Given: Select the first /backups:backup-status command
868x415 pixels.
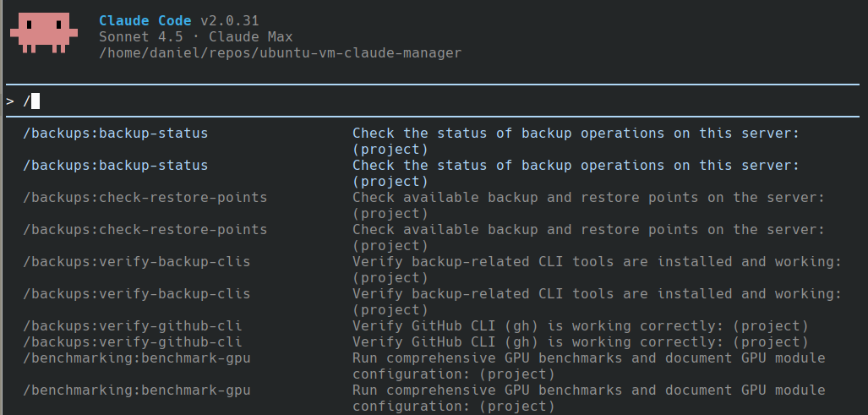Looking at the screenshot, I should 116,134.
